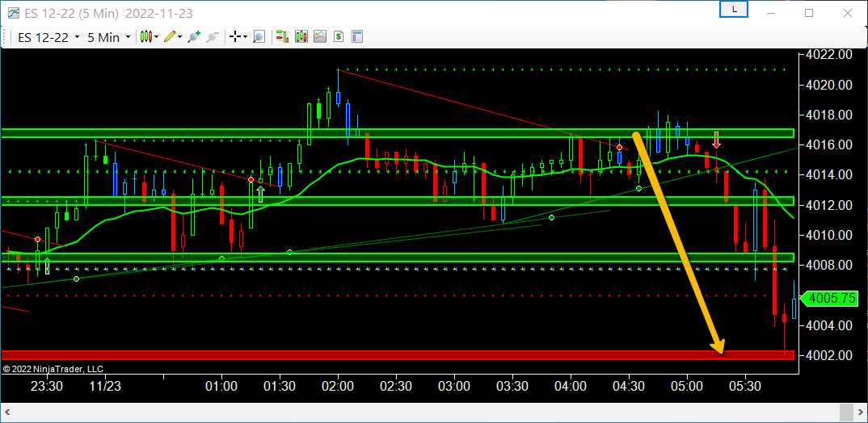
Task: Click the zoom out magnifier icon
Action: tap(212, 37)
